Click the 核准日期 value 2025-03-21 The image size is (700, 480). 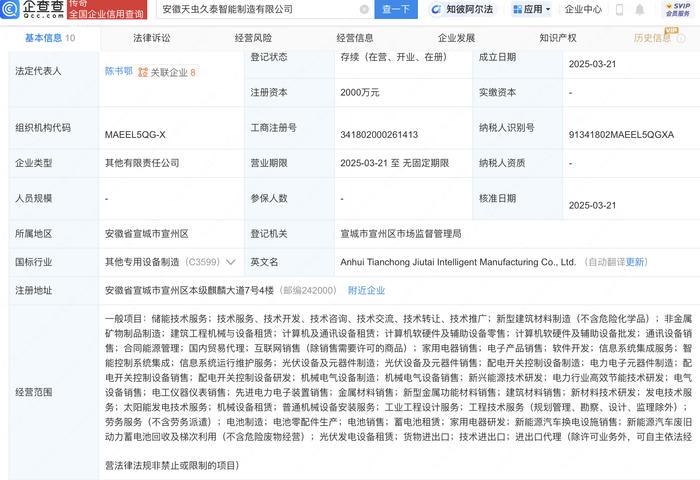point(592,205)
